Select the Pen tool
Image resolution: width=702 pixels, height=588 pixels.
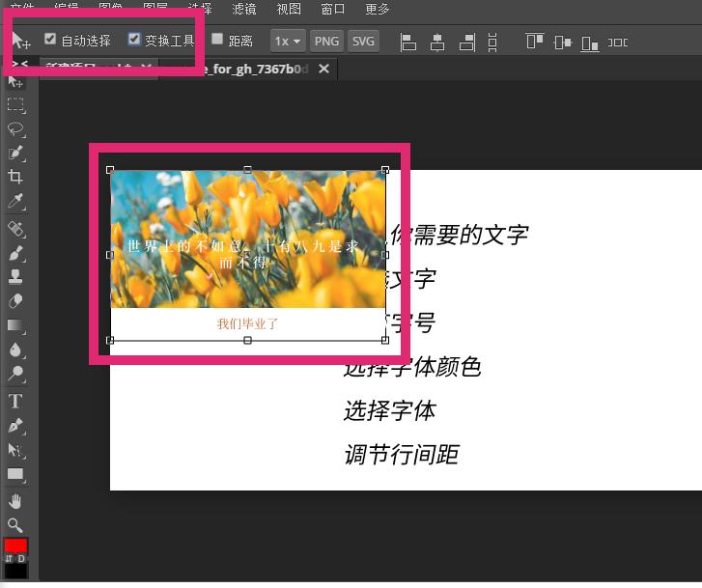16,426
